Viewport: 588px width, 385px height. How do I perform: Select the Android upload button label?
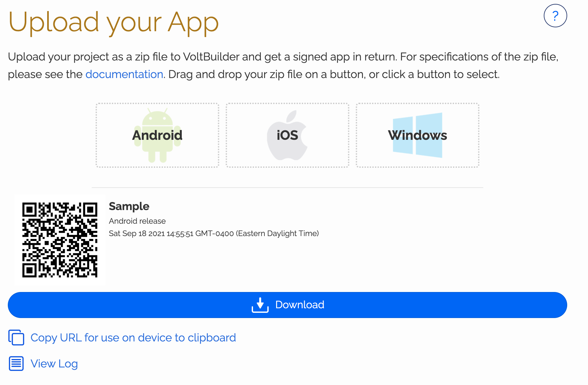tap(157, 135)
